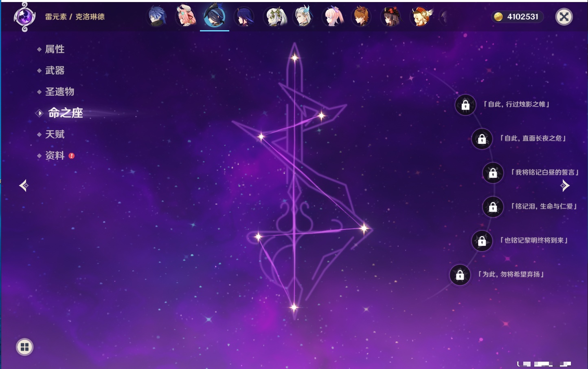Open the 属性 attributes tab
Screen dimensions: 588x369
(55, 49)
